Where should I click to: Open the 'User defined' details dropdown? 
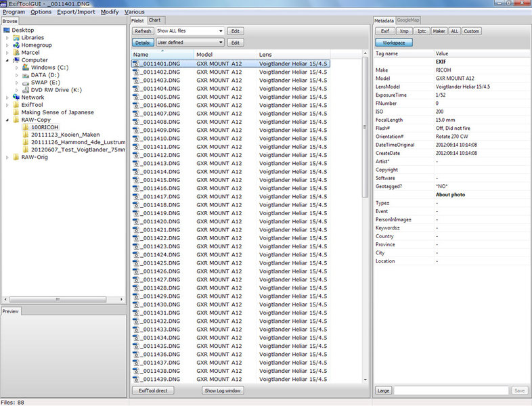click(x=190, y=43)
